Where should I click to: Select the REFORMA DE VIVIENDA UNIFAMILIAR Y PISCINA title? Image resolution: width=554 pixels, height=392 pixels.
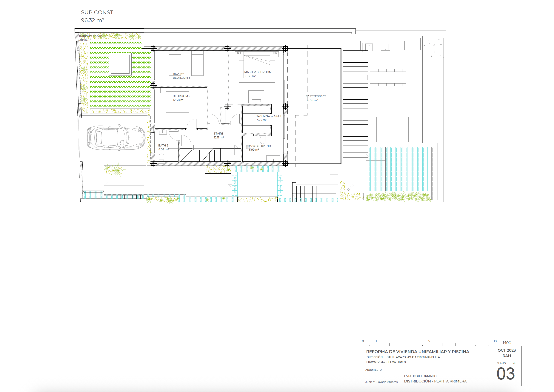418,352
